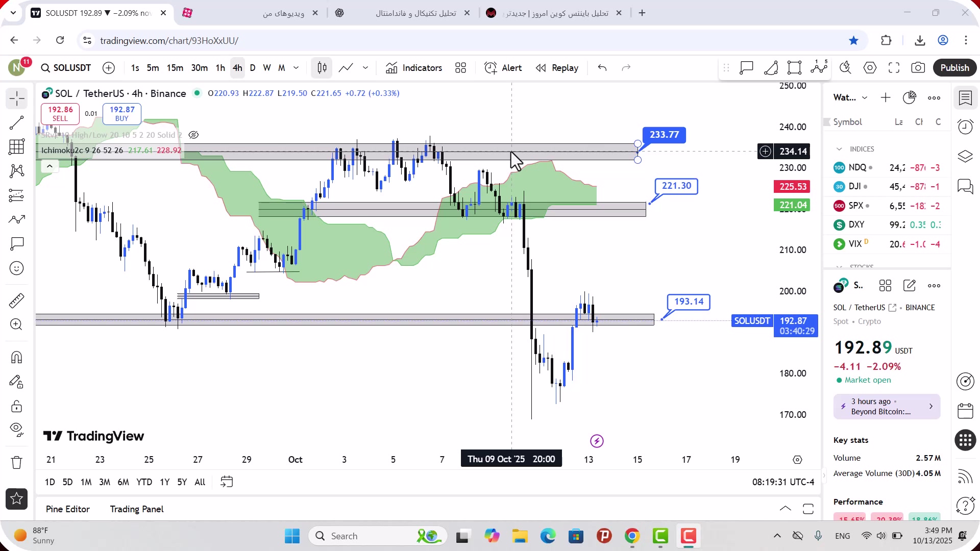Expand the timeframe interval dropdown

(x=296, y=68)
